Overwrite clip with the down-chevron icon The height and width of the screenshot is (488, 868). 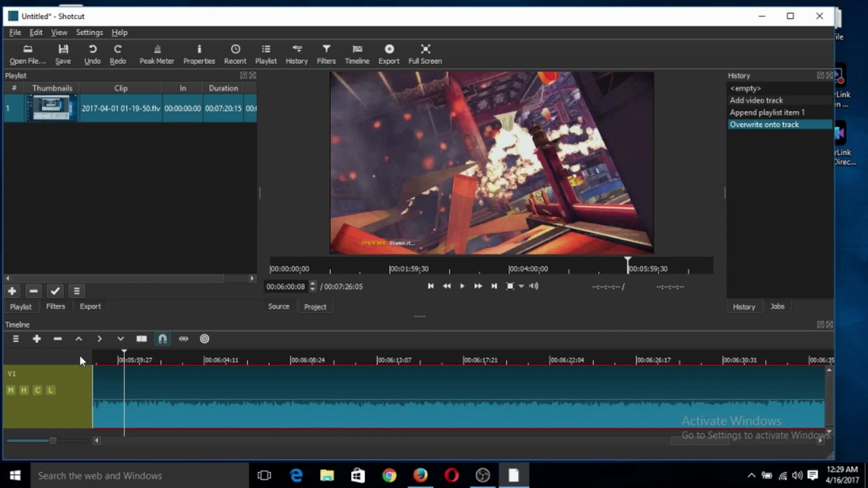pyautogui.click(x=121, y=339)
